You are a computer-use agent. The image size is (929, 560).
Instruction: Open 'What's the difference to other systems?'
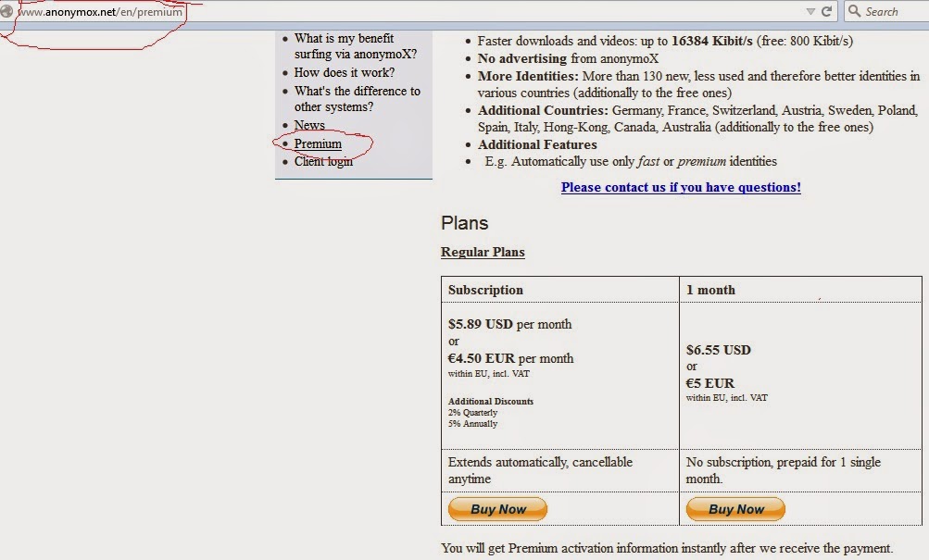[358, 99]
